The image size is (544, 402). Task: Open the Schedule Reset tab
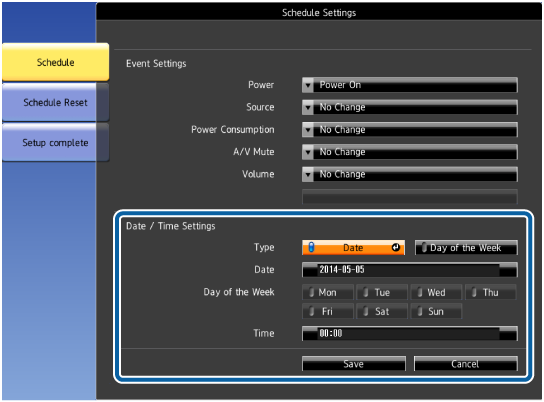[56, 103]
